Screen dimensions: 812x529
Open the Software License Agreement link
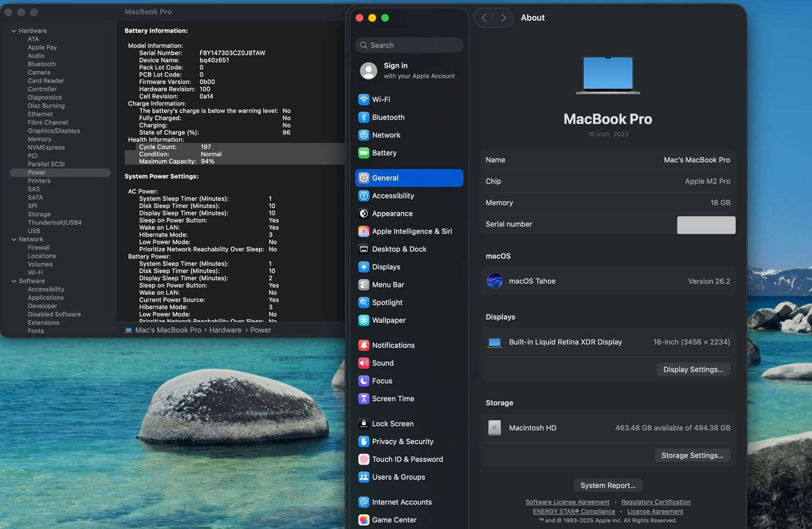[x=567, y=501]
